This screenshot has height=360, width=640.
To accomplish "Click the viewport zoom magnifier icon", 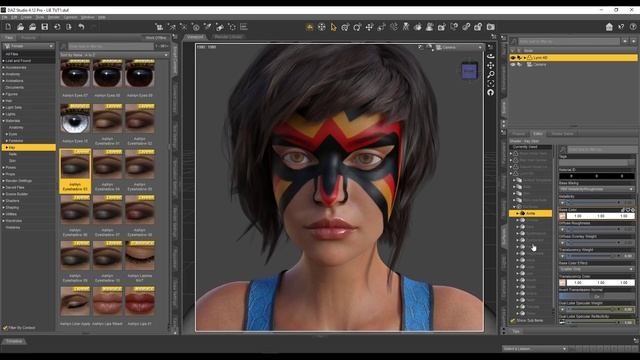I will [491, 74].
